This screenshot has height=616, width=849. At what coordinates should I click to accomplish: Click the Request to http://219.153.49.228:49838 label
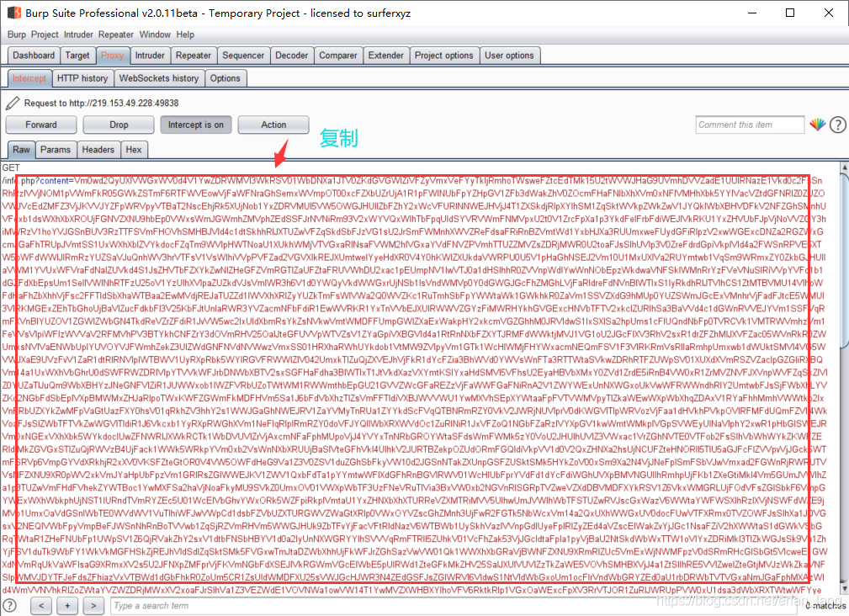pos(101,103)
